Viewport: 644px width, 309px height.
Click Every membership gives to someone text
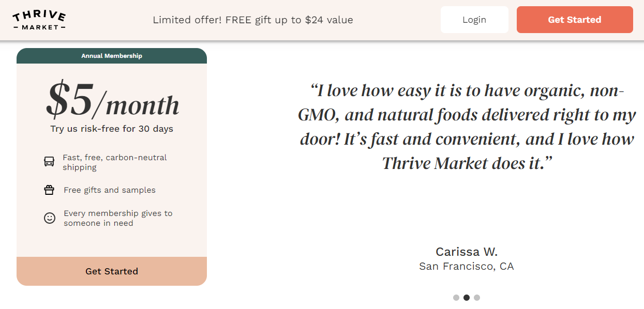(x=118, y=218)
